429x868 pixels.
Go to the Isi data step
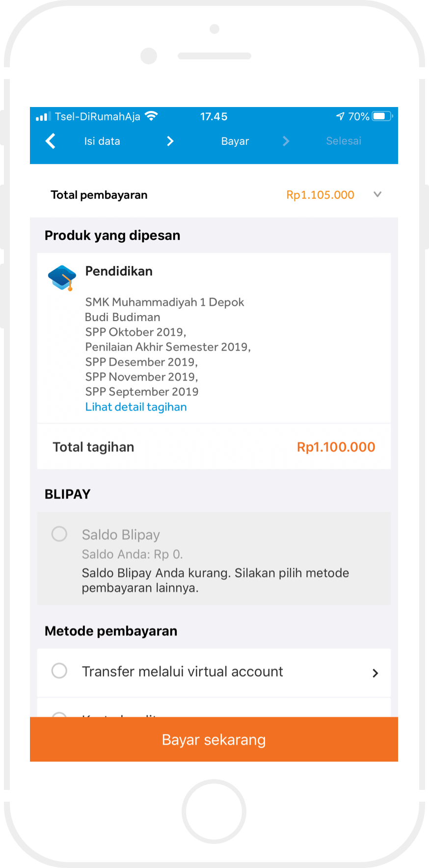tap(102, 141)
